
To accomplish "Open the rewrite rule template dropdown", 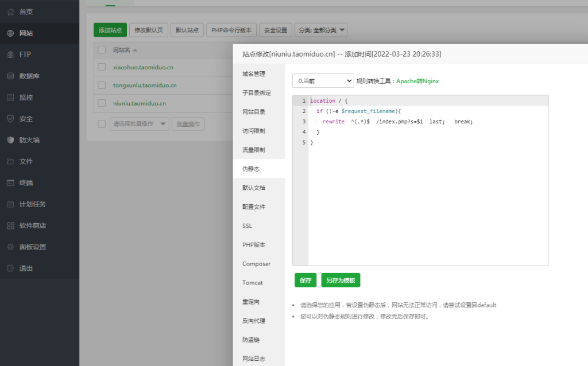I will 323,81.
